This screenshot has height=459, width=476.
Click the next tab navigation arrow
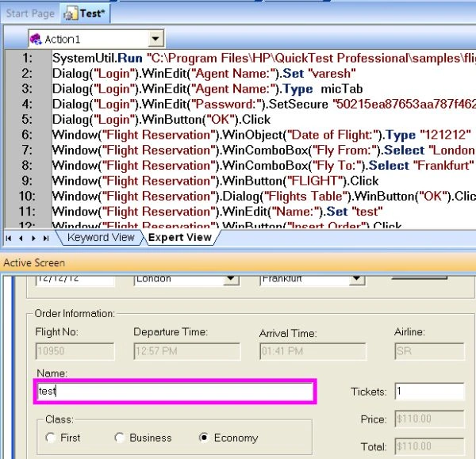point(33,239)
